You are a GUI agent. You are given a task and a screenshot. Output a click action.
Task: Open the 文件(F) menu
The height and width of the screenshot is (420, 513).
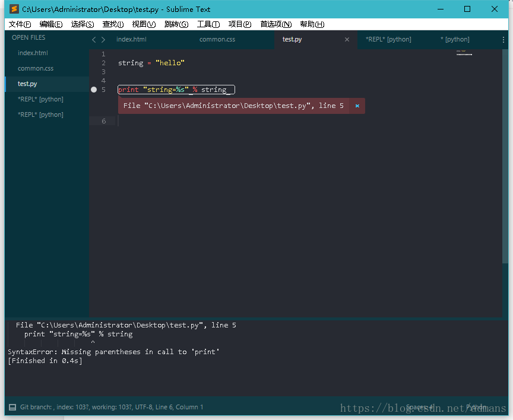point(20,24)
